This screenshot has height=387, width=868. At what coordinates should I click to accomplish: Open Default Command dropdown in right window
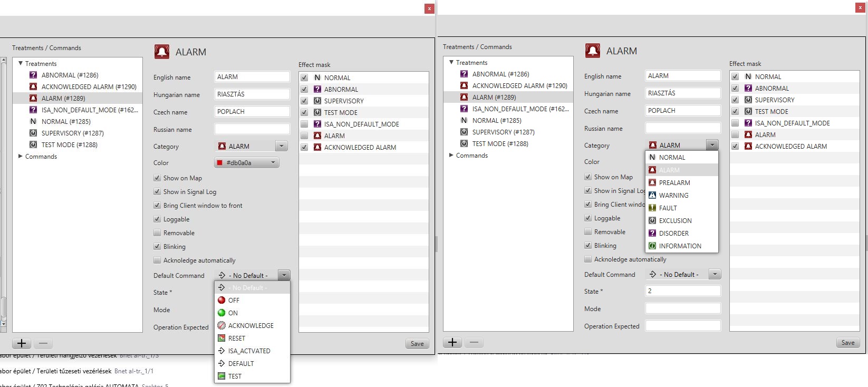click(x=715, y=274)
